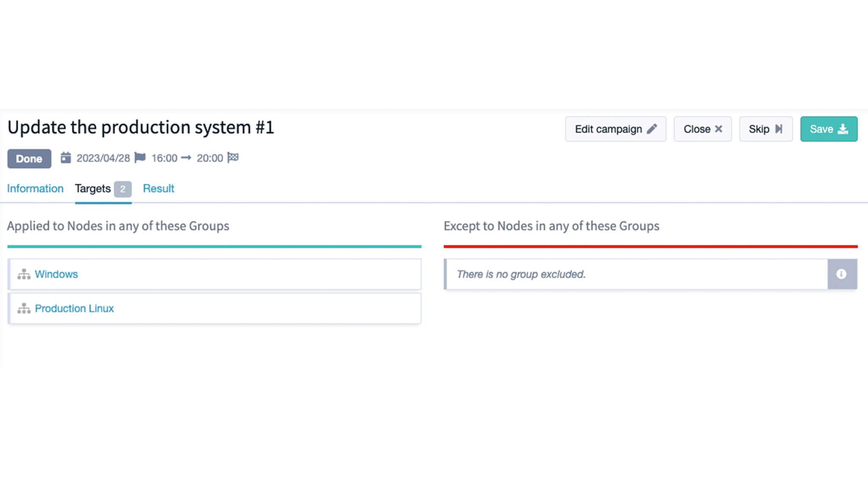Click the calendar date icon
This screenshot has height=488, width=868.
pos(65,158)
